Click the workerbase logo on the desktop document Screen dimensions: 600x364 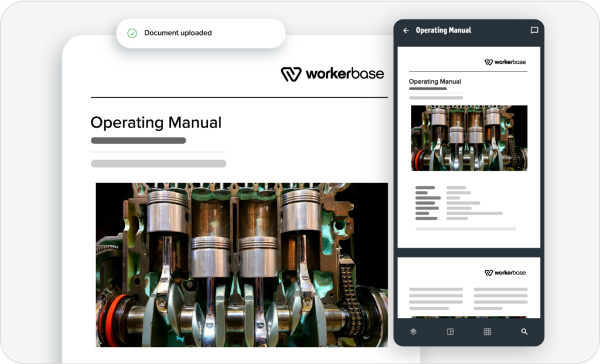pyautogui.click(x=333, y=74)
